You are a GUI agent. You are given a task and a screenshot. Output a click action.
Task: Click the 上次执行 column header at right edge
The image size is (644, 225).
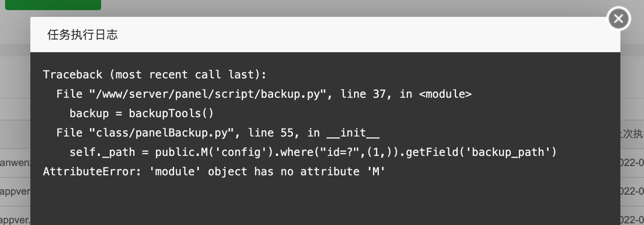632,134
